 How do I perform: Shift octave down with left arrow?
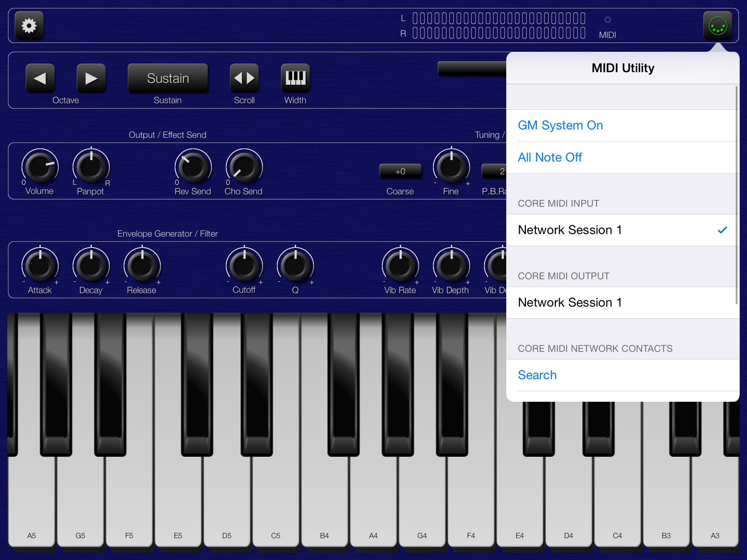pos(40,78)
